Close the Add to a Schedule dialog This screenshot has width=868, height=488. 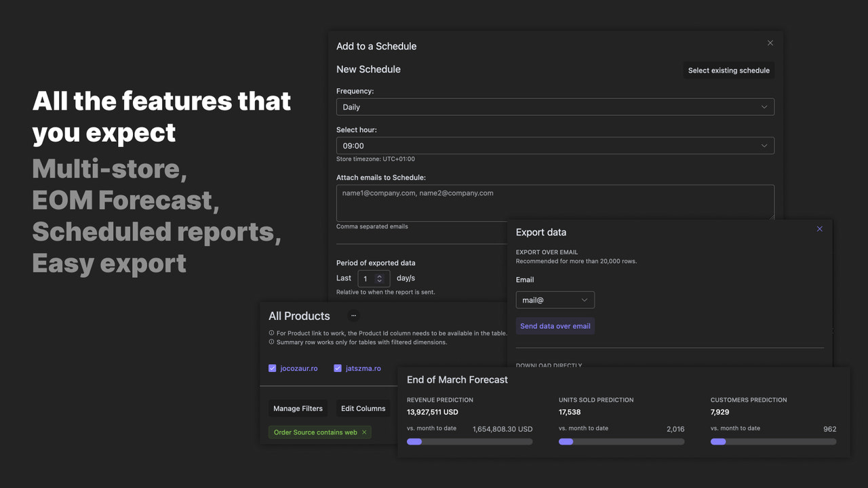(x=770, y=42)
